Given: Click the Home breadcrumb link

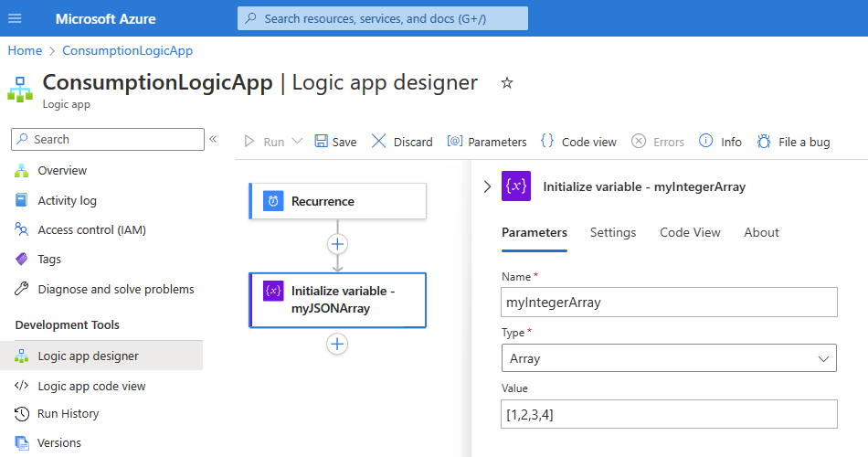Looking at the screenshot, I should [x=25, y=50].
